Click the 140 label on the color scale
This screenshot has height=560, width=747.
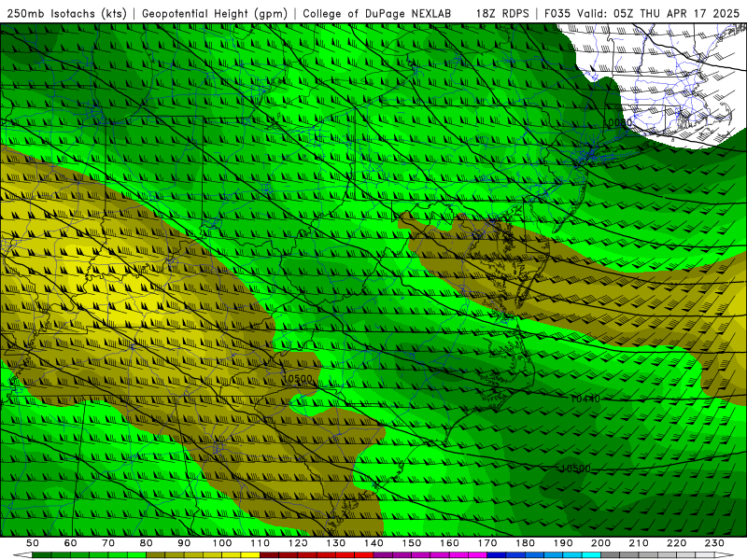point(373,543)
